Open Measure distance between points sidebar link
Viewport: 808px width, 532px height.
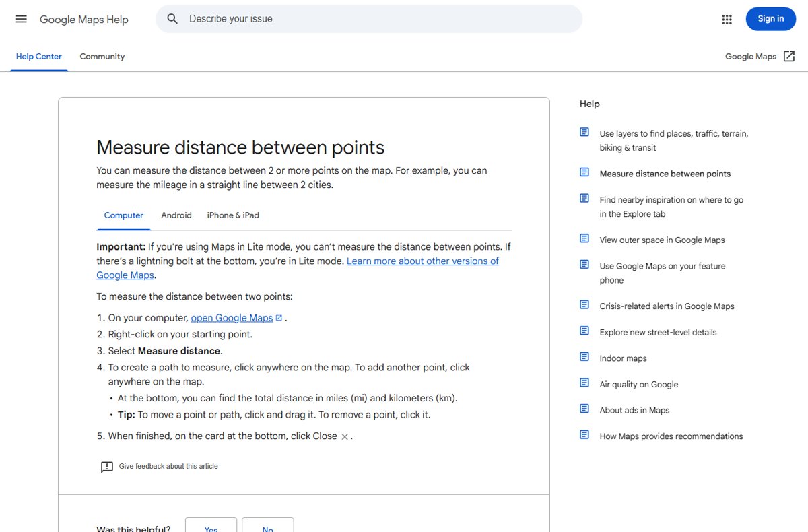point(665,174)
